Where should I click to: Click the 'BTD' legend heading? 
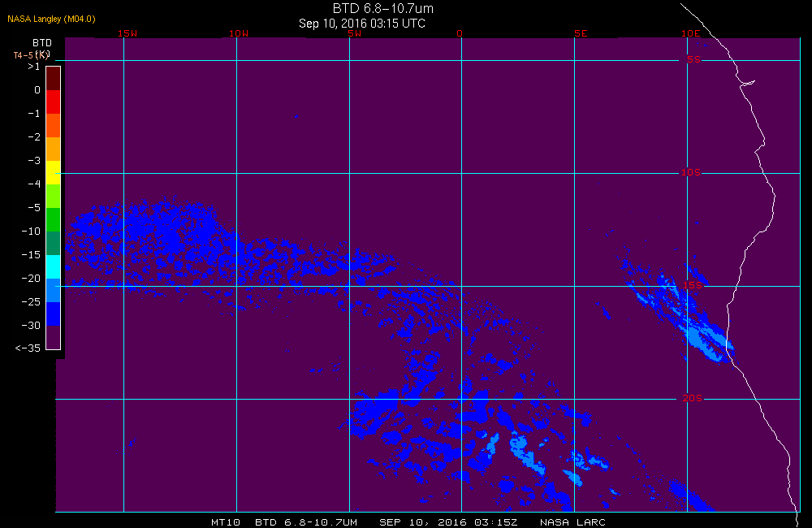[x=42, y=43]
